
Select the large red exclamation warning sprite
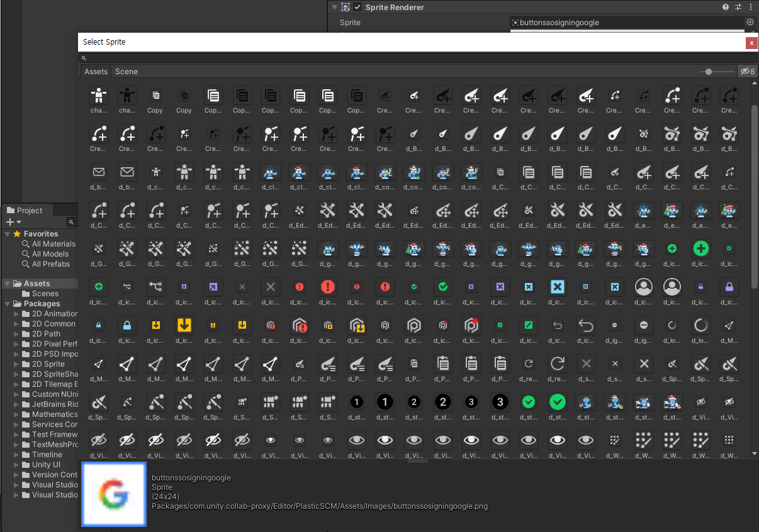(x=328, y=286)
